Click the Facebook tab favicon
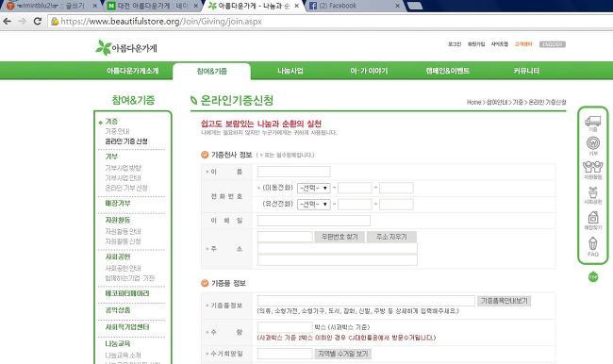Image resolution: width=613 pixels, height=364 pixels. [x=313, y=6]
